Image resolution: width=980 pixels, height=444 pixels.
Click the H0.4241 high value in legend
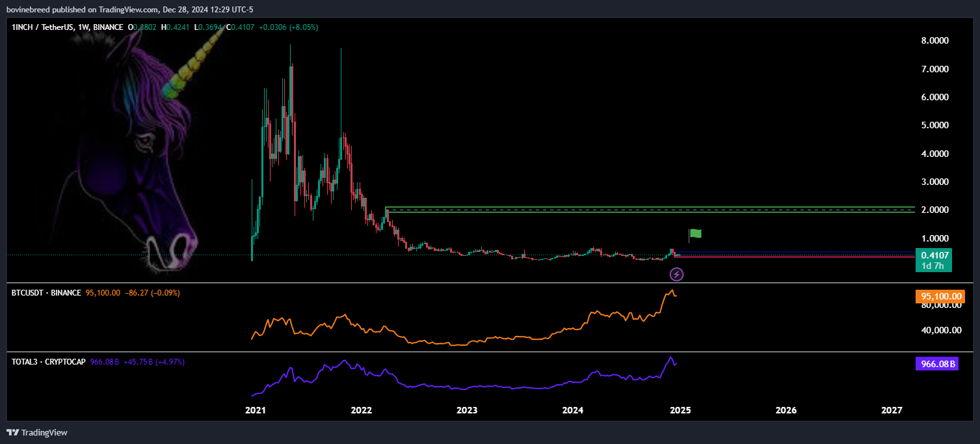[176, 27]
